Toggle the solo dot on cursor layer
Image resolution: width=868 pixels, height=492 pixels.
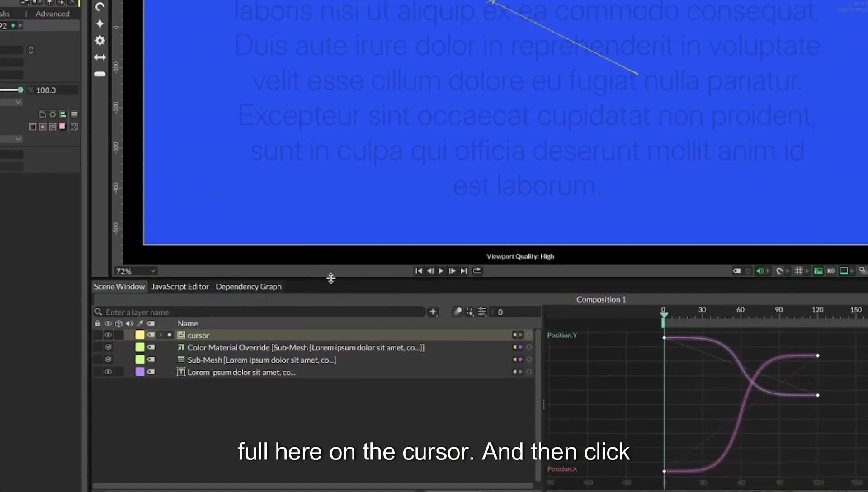pos(170,335)
